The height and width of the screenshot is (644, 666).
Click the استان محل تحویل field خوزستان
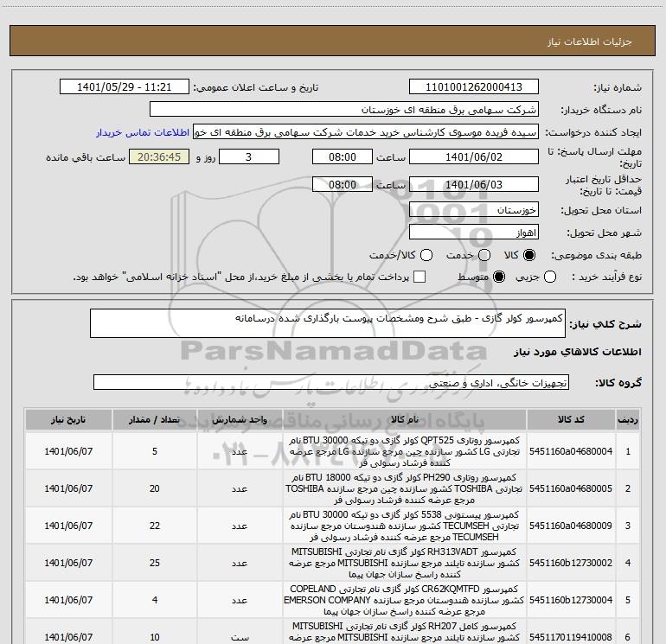point(473,210)
